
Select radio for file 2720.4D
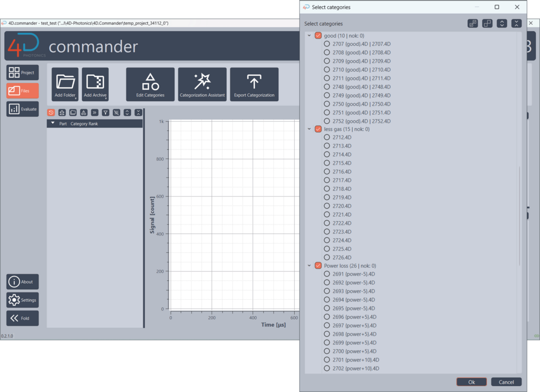[327, 206]
